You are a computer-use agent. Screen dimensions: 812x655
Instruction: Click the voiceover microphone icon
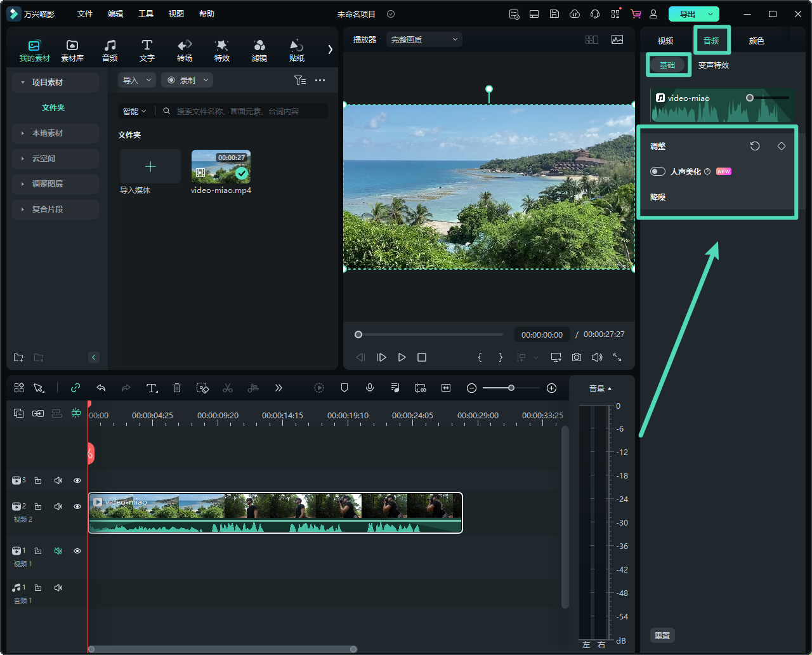click(370, 388)
